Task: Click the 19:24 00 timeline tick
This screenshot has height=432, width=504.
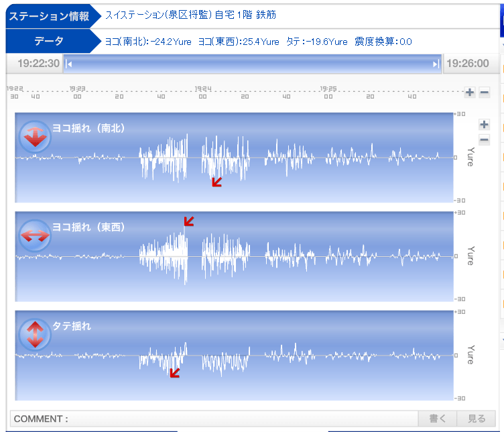Action: tap(203, 93)
